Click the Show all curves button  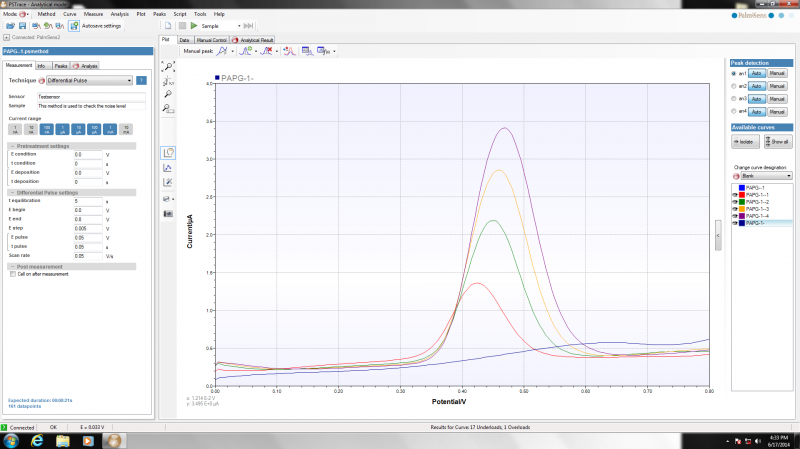coord(776,141)
